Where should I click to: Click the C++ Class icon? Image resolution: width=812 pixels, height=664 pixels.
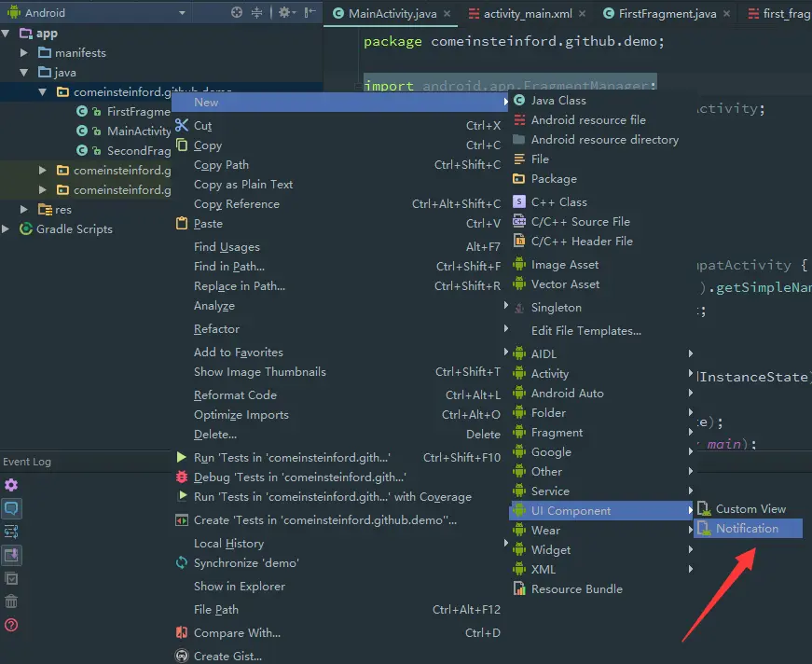click(x=519, y=201)
